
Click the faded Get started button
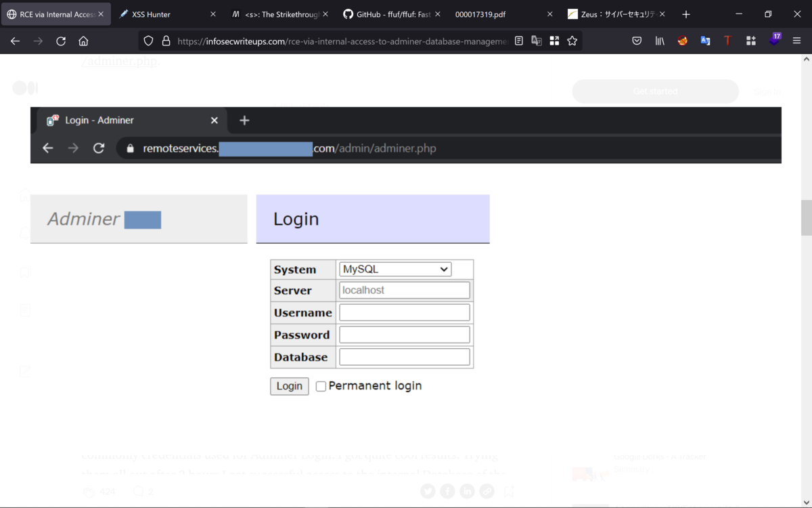point(655,91)
